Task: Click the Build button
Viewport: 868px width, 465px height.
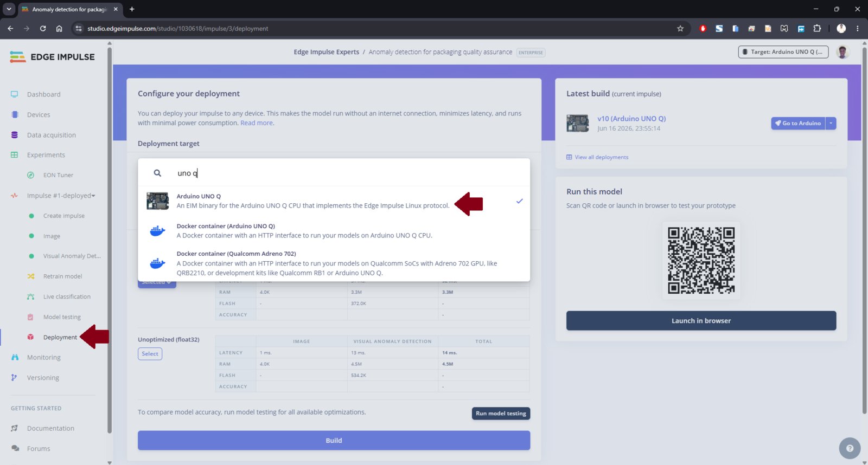Action: [x=334, y=441]
